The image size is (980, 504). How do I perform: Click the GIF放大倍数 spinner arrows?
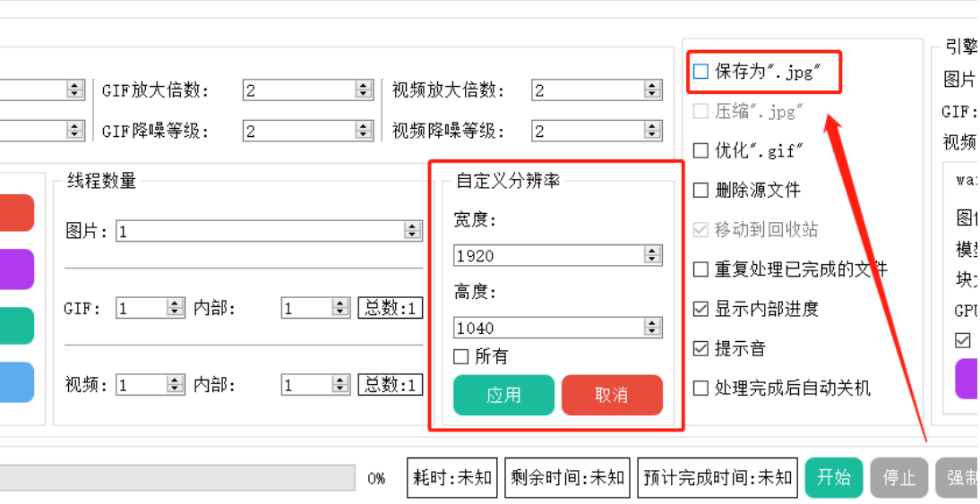[364, 90]
